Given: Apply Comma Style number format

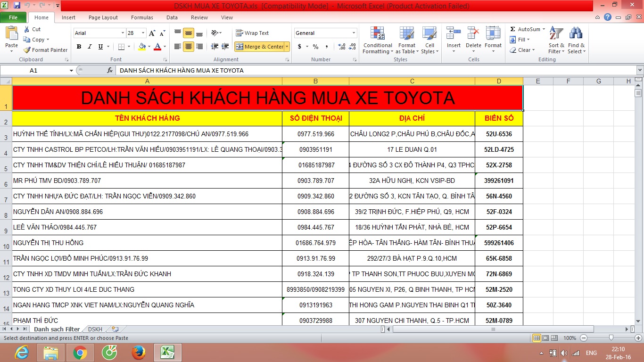Looking at the screenshot, I should (327, 47).
